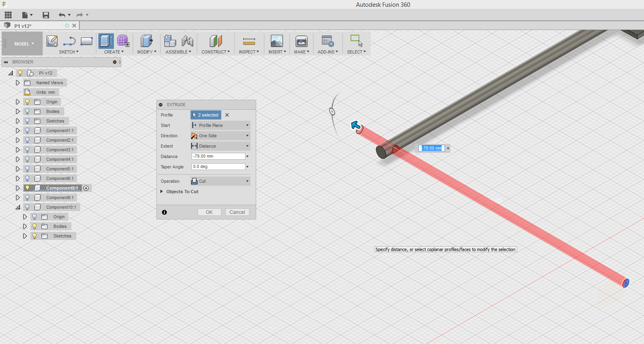Open the canvas distance value dropdown arrow
Screen dimensions: 644x344
point(448,148)
